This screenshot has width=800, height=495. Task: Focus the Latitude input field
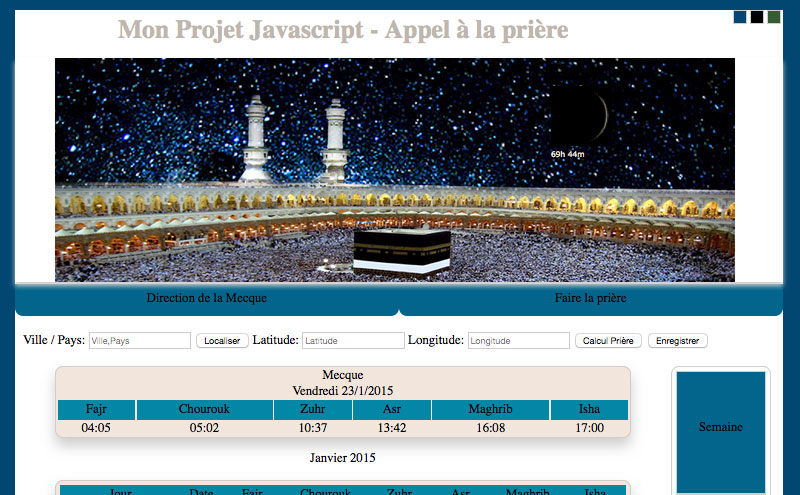point(353,340)
